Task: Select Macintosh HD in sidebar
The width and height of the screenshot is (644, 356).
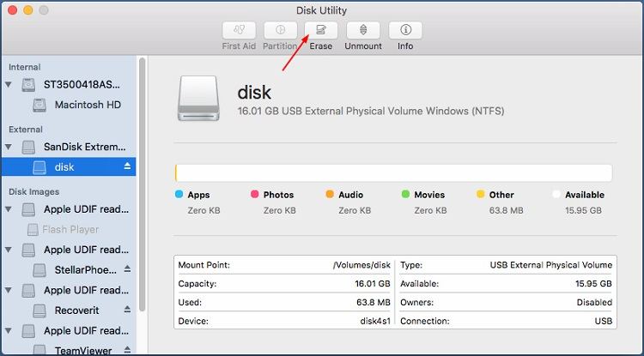Action: point(87,105)
